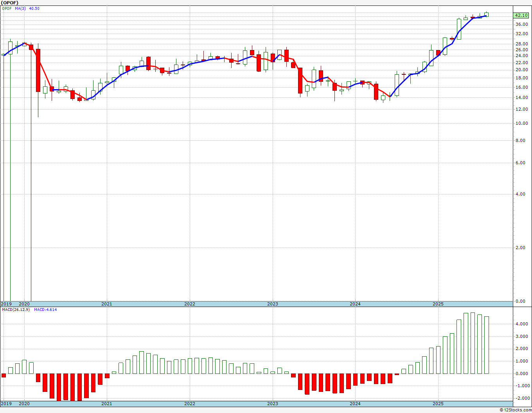Click 2020 on the price chart time axis

(x=24, y=304)
